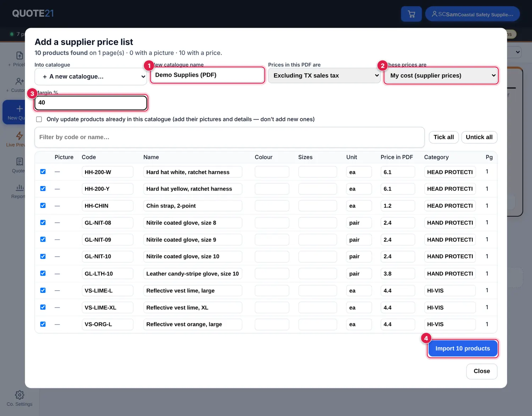Click the Margin % field
The width and height of the screenshot is (532, 416).
click(91, 103)
